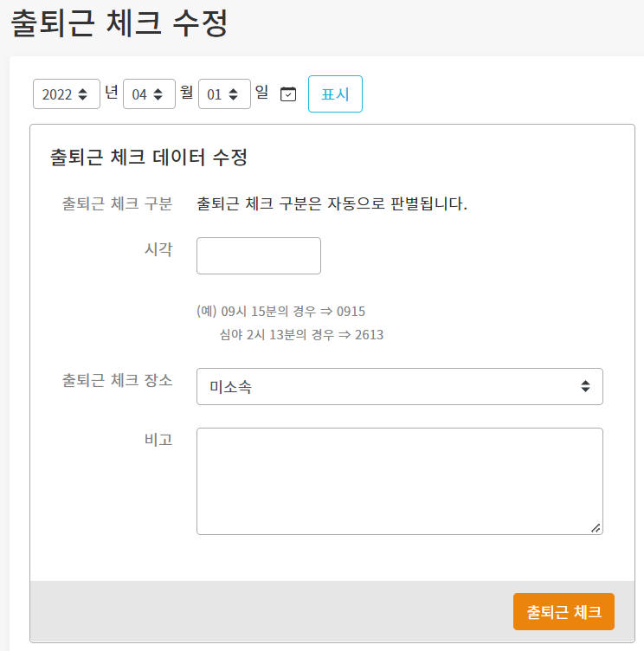Expand the 04 month dropdown
The height and width of the screenshot is (651, 644).
point(149,94)
